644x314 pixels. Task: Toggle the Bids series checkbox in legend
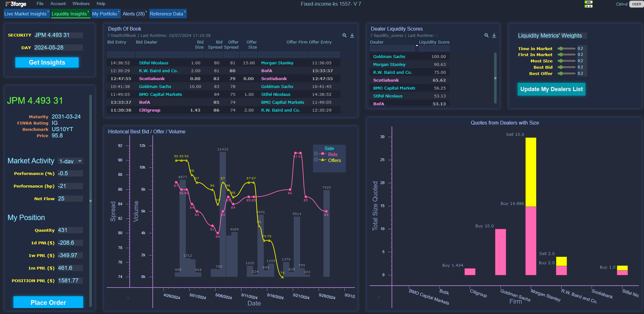click(316, 154)
